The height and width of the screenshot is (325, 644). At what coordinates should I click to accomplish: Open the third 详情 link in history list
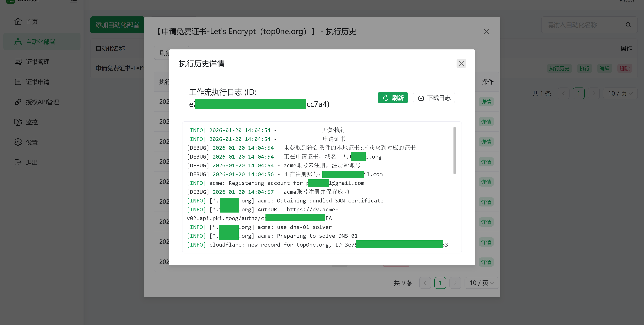(486, 142)
